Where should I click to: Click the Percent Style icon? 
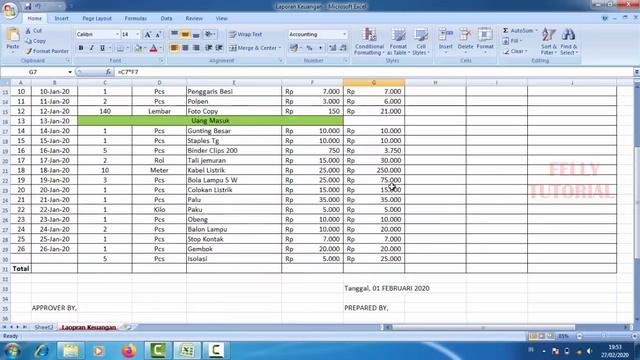click(309, 48)
